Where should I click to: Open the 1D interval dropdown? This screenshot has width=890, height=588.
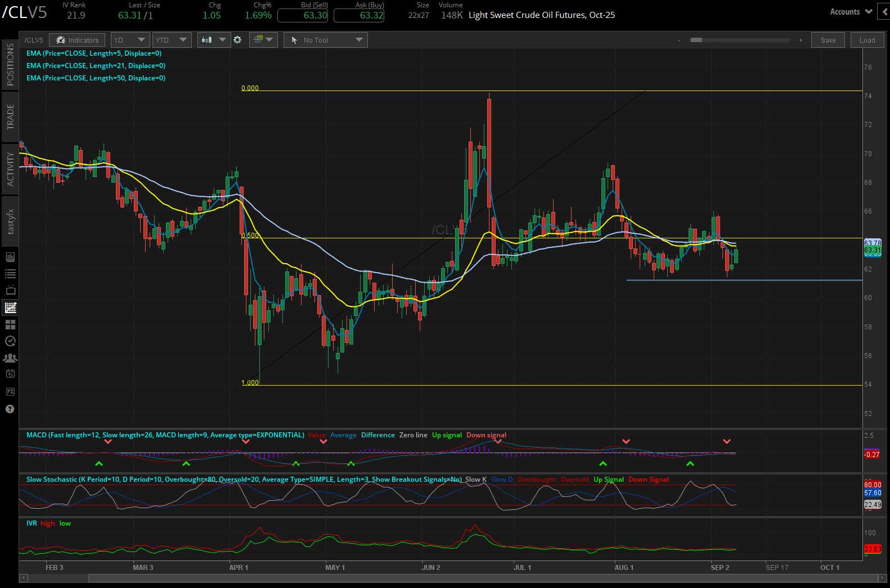coord(129,40)
